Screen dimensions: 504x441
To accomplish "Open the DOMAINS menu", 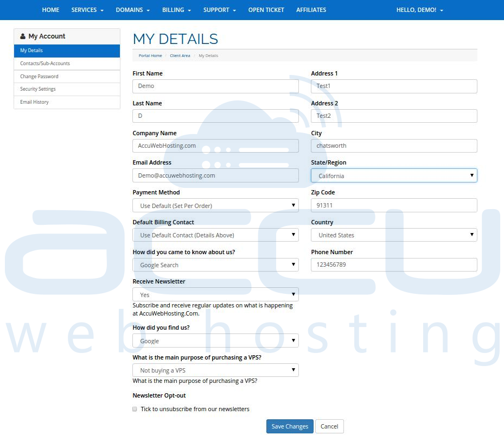I will coord(133,10).
